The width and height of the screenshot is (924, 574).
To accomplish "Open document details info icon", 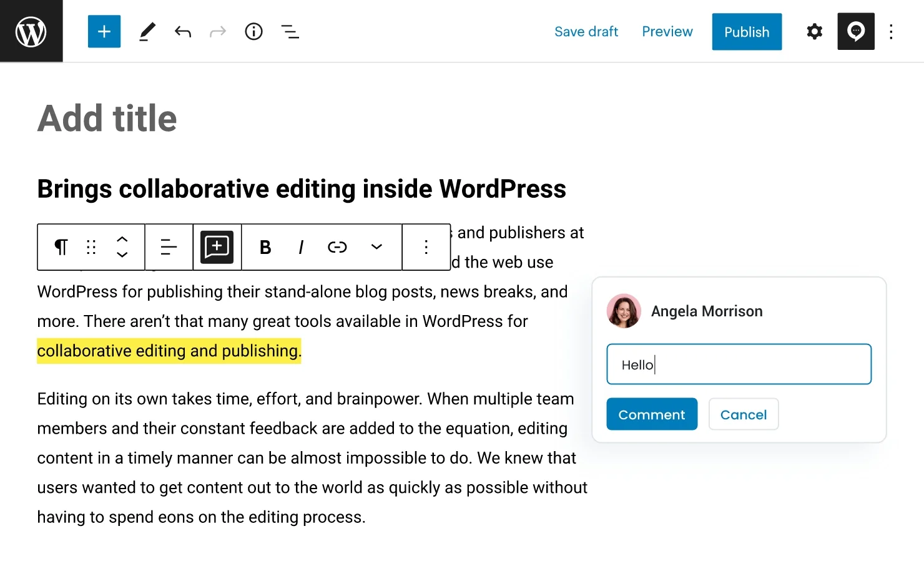I will point(253,32).
